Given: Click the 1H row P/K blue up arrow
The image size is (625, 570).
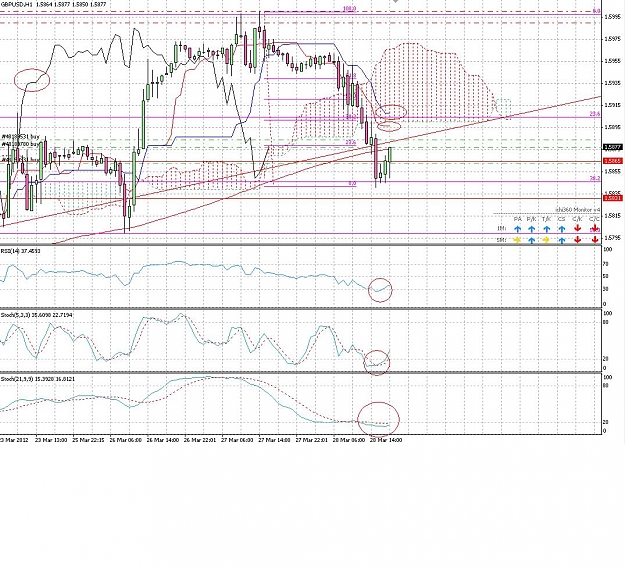Looking at the screenshot, I should [531, 229].
